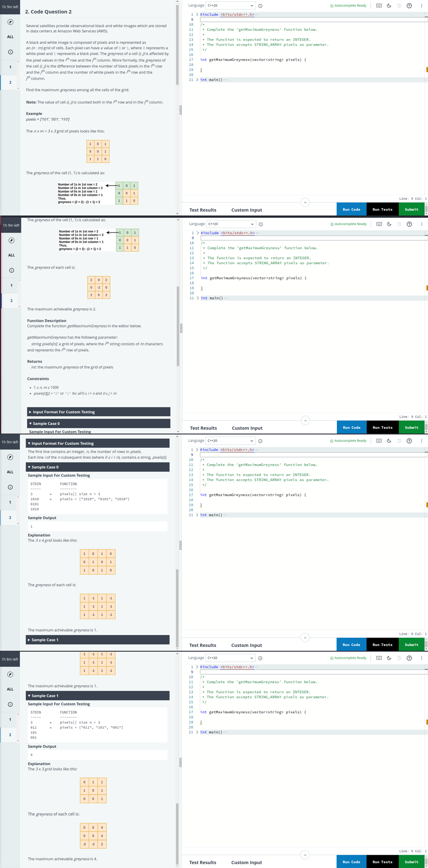Unfold 'int main()' arrow in the '1h 8m left' view
This screenshot has width=428, height=868.
coord(197,732)
